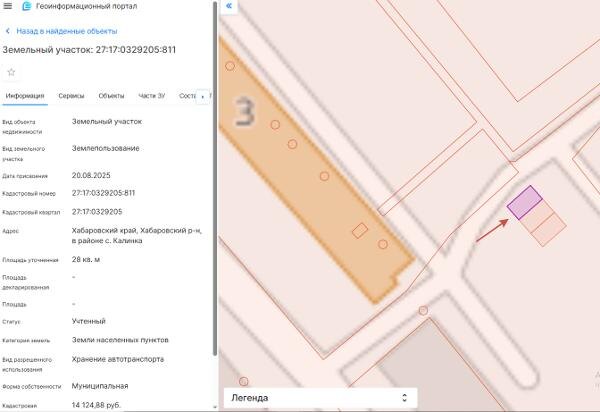The image size is (600, 412).
Task: Select the purple highlighted land parcel
Action: [x=525, y=202]
